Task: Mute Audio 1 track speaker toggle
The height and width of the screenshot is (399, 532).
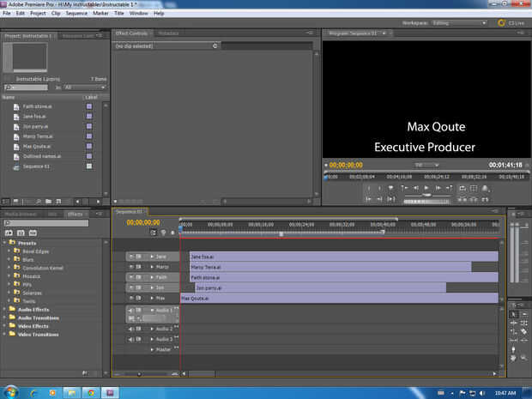Action: [x=131, y=310]
